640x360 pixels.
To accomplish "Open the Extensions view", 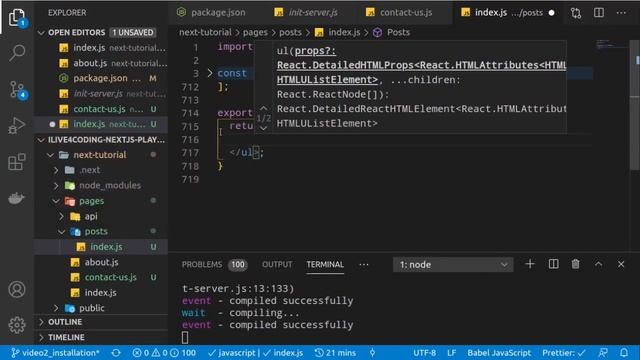I will (x=17, y=162).
